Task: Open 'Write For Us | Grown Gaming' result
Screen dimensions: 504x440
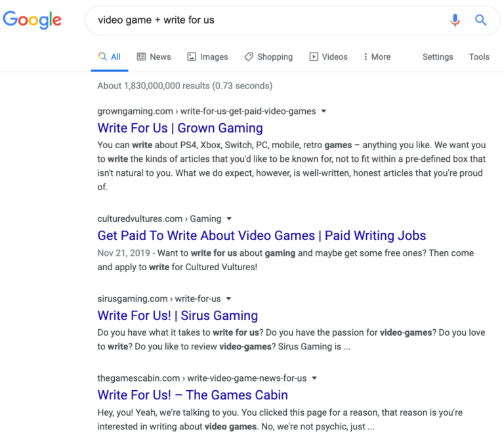Action: pos(180,128)
